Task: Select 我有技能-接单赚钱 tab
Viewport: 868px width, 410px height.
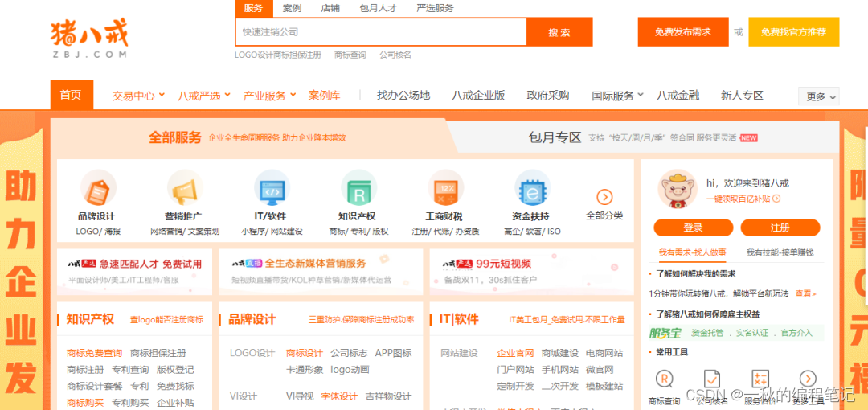Action: coord(780,252)
